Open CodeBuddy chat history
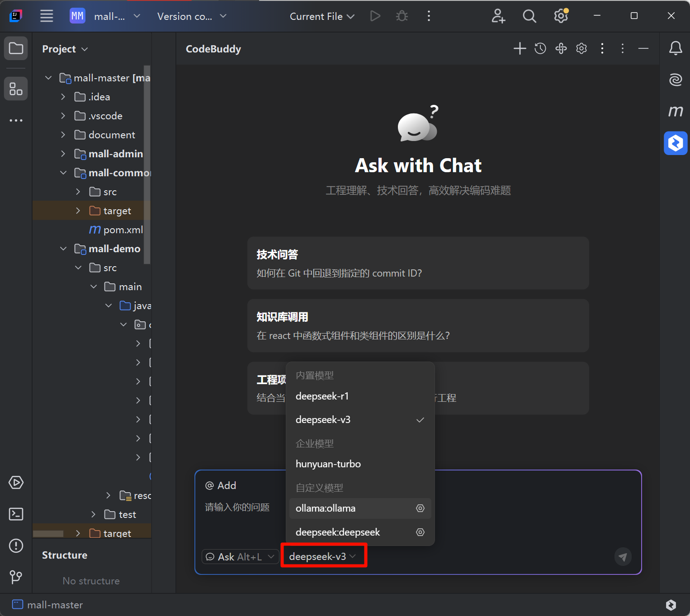Image resolution: width=690 pixels, height=616 pixels. (540, 49)
